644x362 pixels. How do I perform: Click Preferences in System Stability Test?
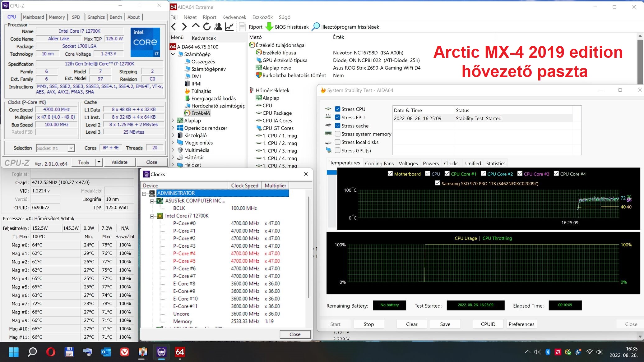pos(521,324)
